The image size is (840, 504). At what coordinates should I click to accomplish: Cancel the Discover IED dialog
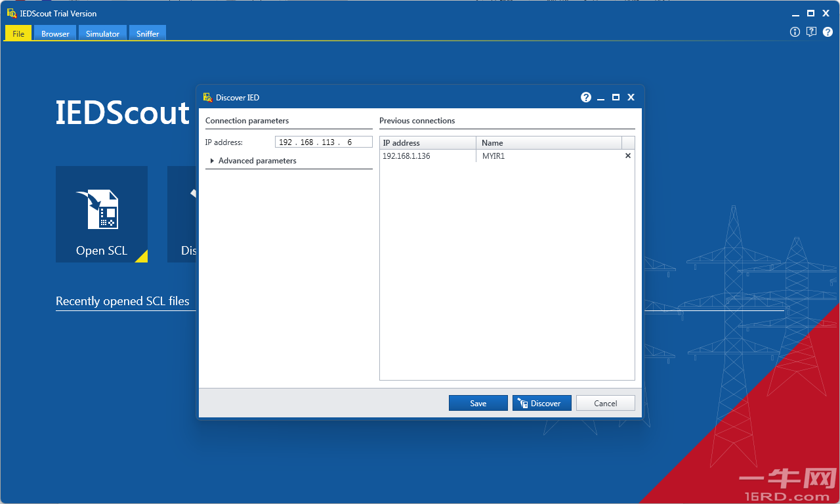pos(606,403)
